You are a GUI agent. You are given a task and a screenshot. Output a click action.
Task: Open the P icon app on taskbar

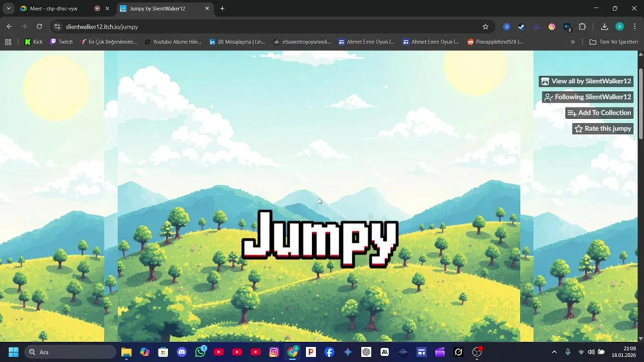311,352
